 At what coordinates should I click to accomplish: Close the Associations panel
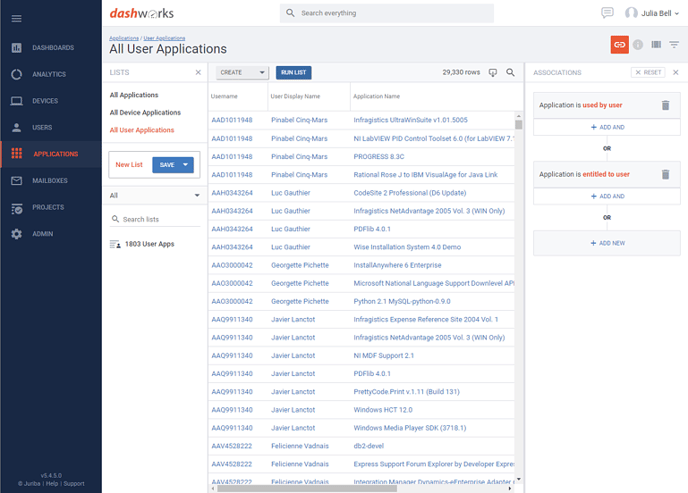pos(675,72)
